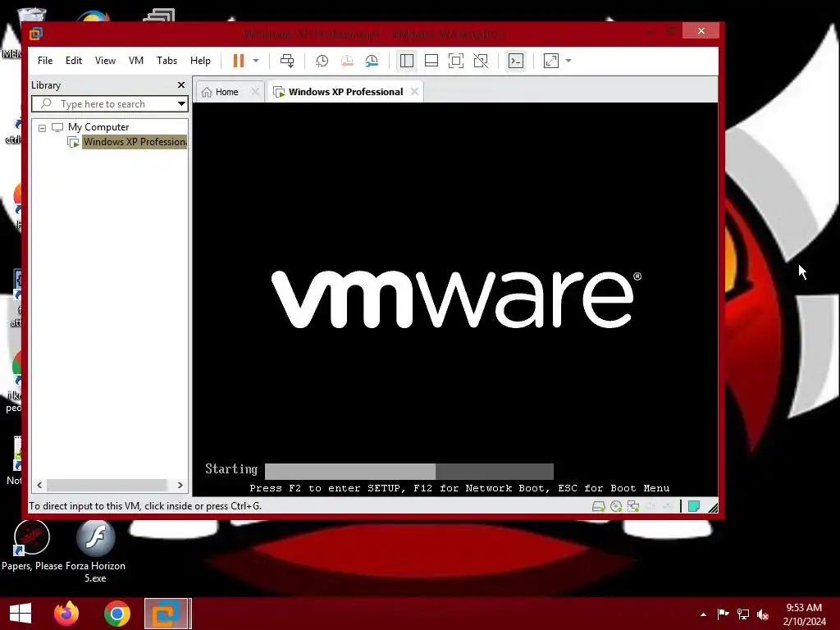Viewport: 840px width, 630px height.
Task: Click the Send Ctrl+Alt+Del toolbar icon
Action: click(x=287, y=61)
